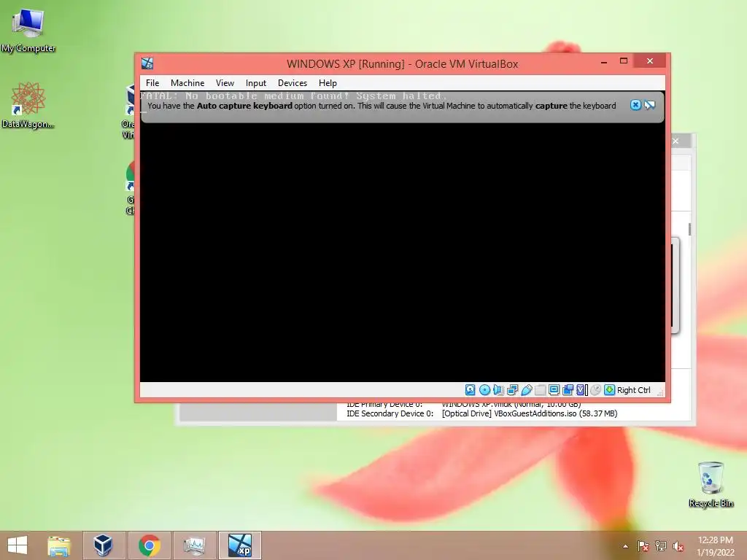Image resolution: width=747 pixels, height=560 pixels.
Task: Click the USB devices status icon
Action: (526, 390)
